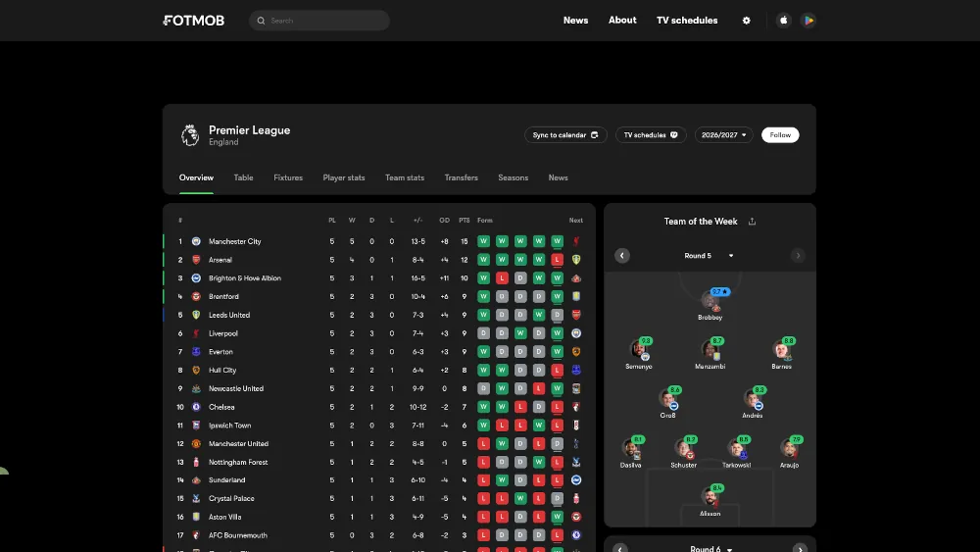Click the Chelsea club crest

click(196, 407)
